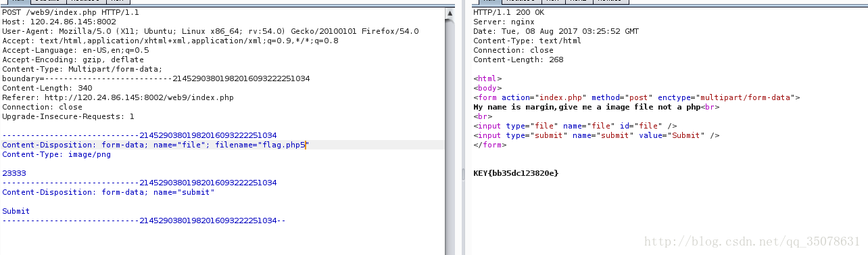Click the '<html>' tag in the response
Screen dimensions: 868x255
487,78
